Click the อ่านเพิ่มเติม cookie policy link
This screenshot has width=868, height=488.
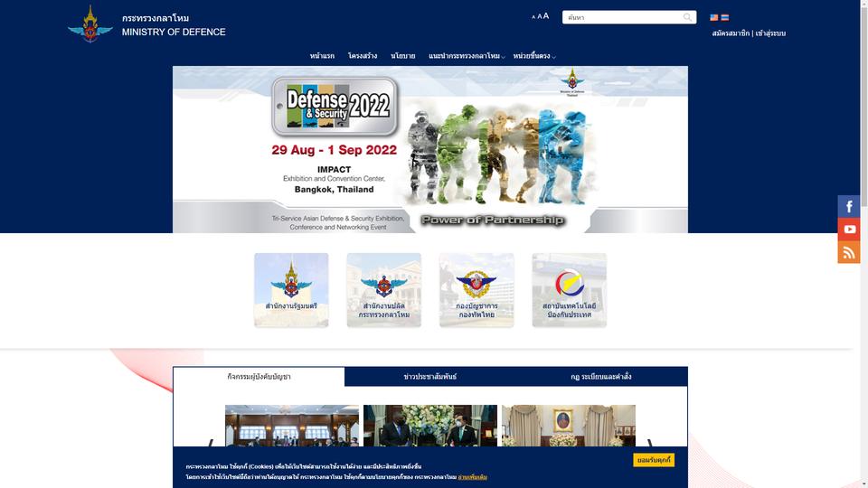472,477
